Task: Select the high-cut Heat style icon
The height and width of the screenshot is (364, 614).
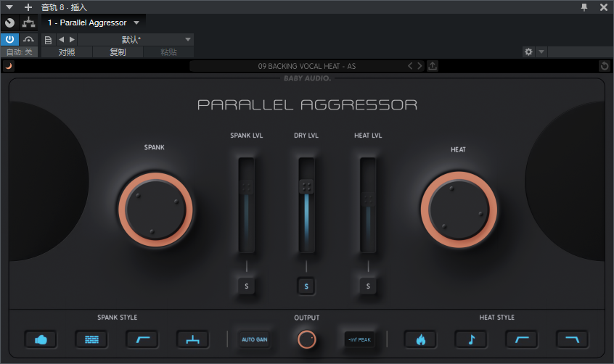Action: [572, 339]
